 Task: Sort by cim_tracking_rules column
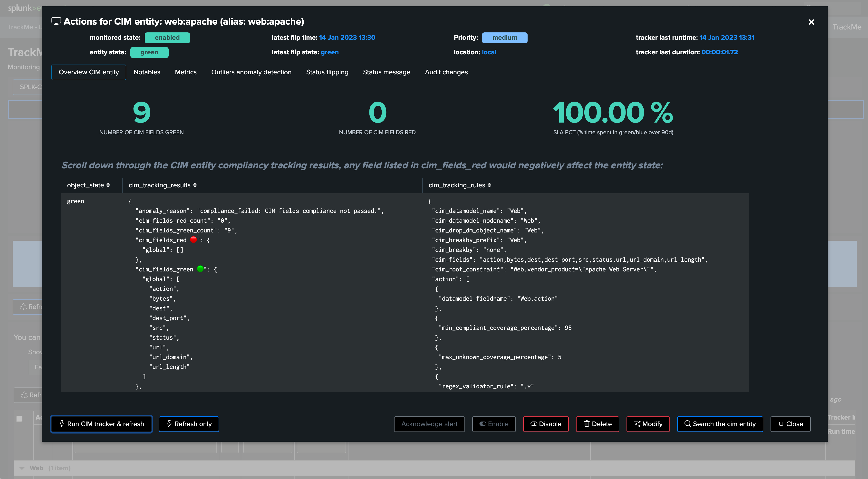(x=460, y=185)
